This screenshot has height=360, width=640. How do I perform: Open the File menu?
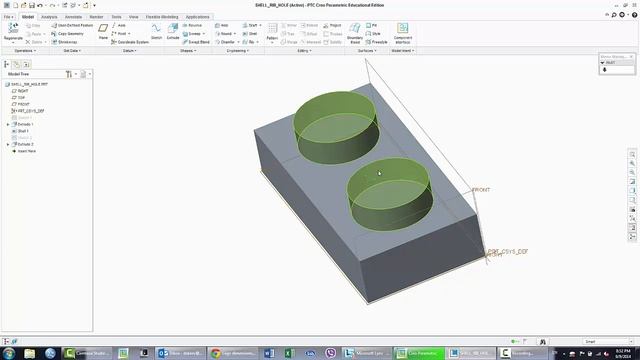click(x=9, y=17)
